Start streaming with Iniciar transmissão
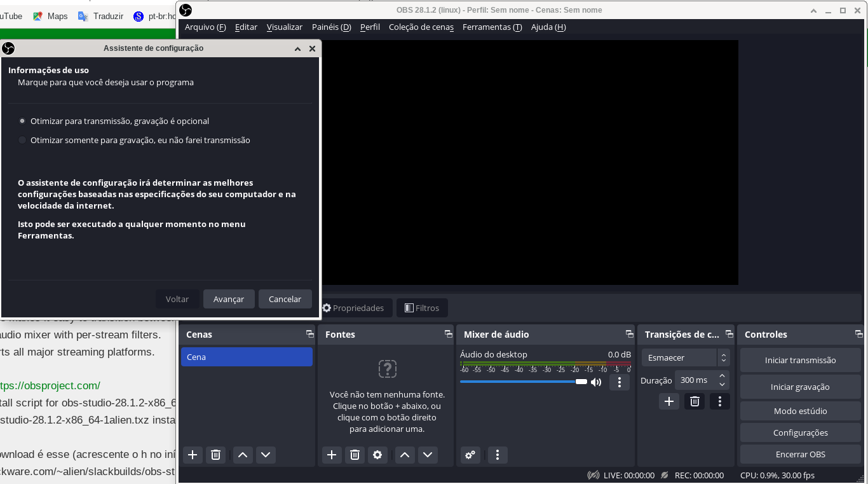 coord(800,360)
